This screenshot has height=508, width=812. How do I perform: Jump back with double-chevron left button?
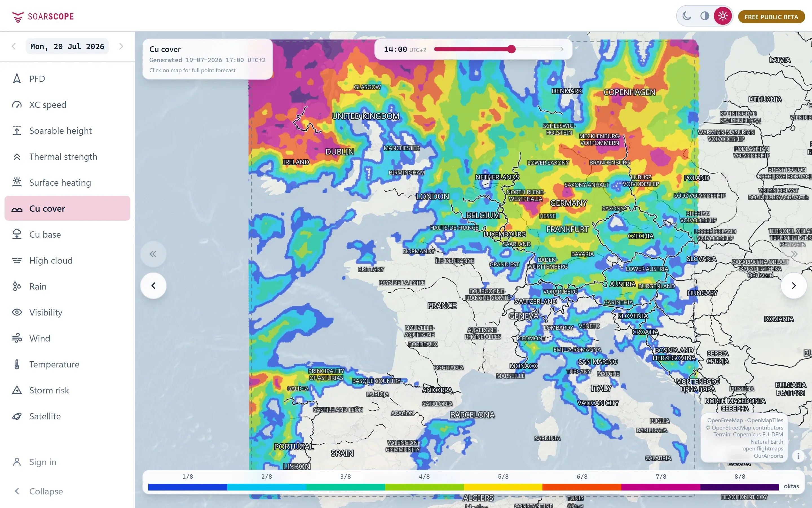click(x=153, y=254)
